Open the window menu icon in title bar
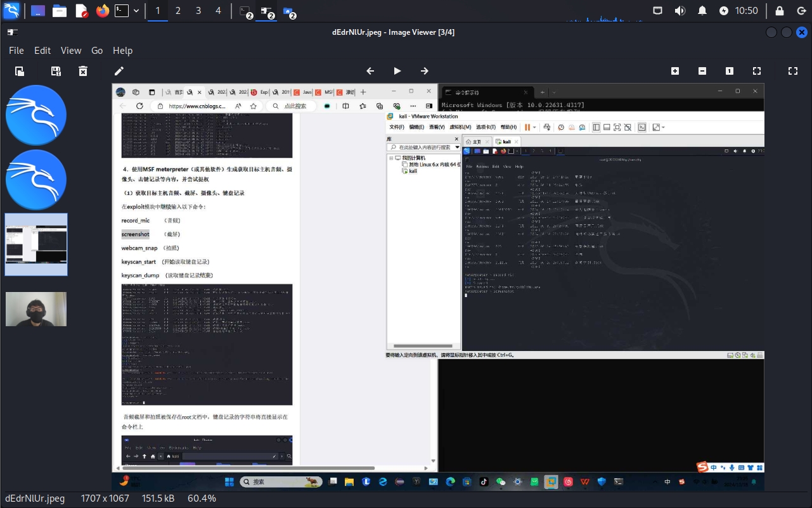The image size is (812, 508). [x=12, y=32]
